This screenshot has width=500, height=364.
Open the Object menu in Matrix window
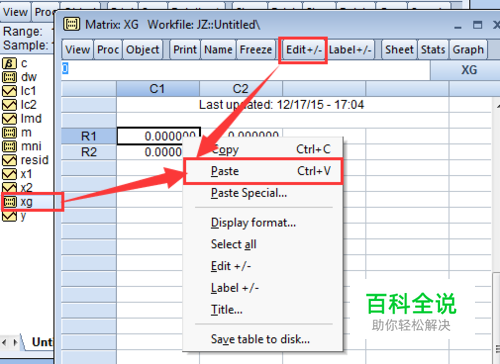pyautogui.click(x=143, y=50)
